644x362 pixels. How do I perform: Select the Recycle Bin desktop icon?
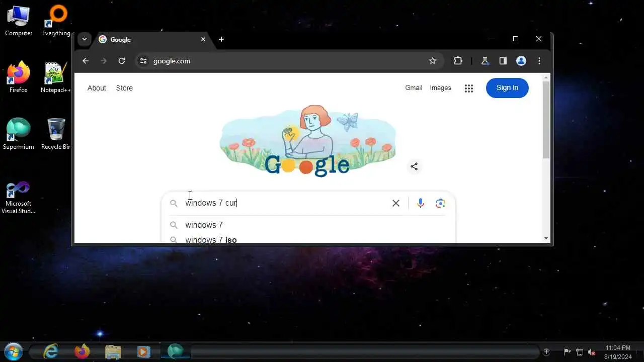[x=56, y=134]
